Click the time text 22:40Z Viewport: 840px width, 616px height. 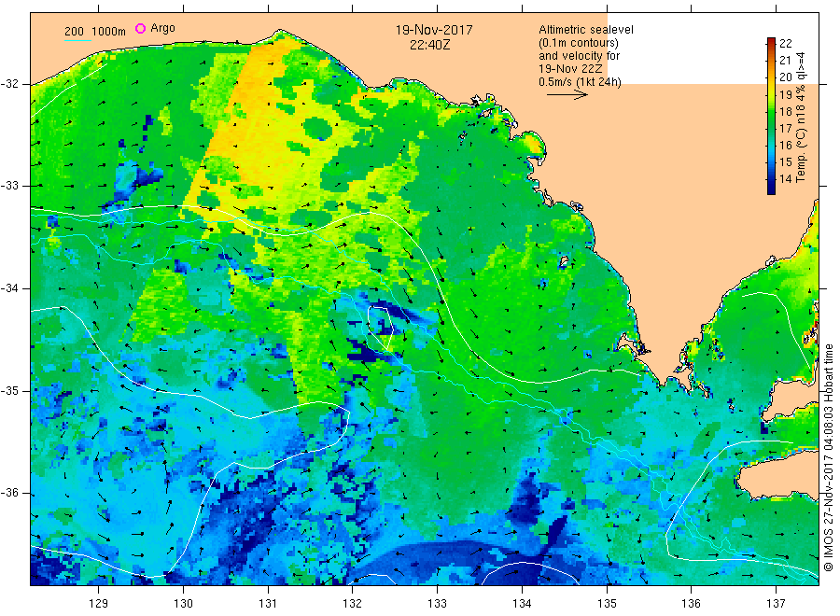tap(429, 45)
